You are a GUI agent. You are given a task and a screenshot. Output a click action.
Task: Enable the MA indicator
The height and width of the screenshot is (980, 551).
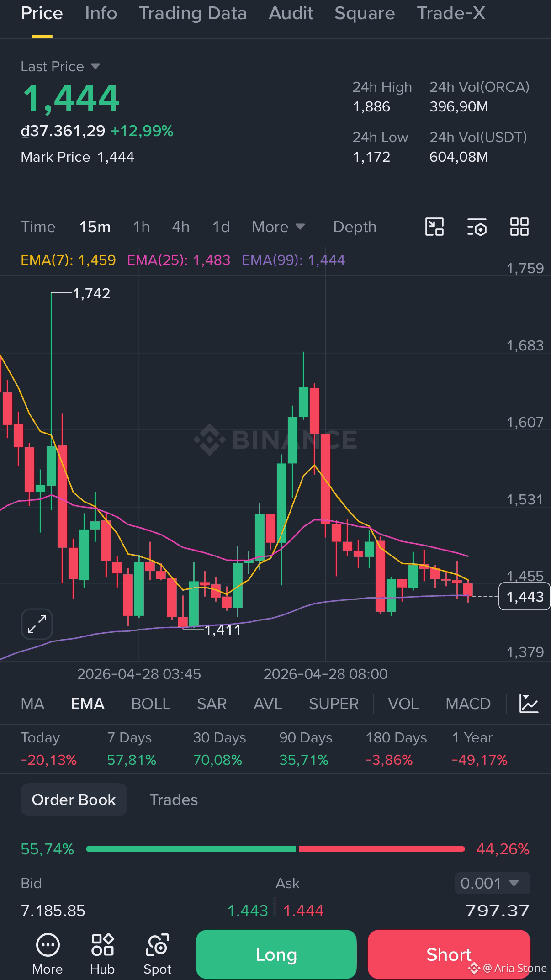pos(32,704)
